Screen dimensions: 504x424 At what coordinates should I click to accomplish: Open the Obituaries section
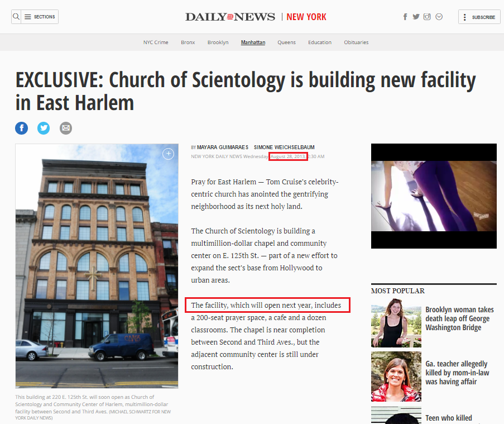pyautogui.click(x=356, y=42)
